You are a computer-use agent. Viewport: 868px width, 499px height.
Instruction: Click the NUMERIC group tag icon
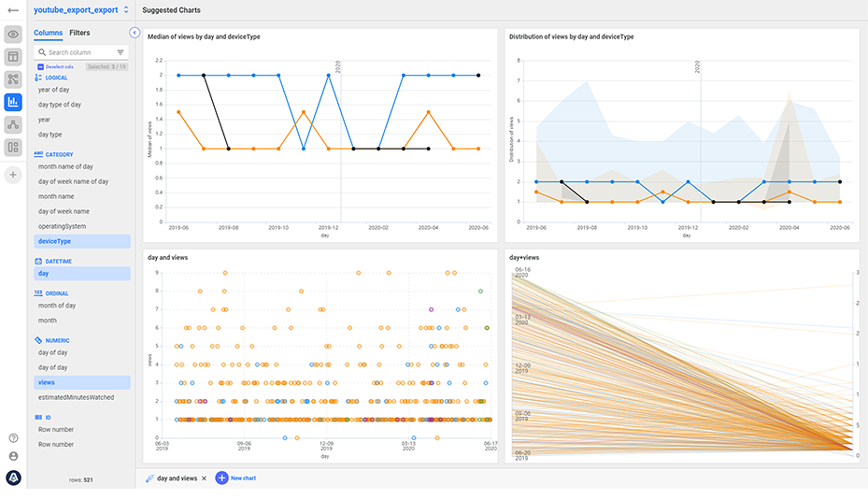[38, 340]
